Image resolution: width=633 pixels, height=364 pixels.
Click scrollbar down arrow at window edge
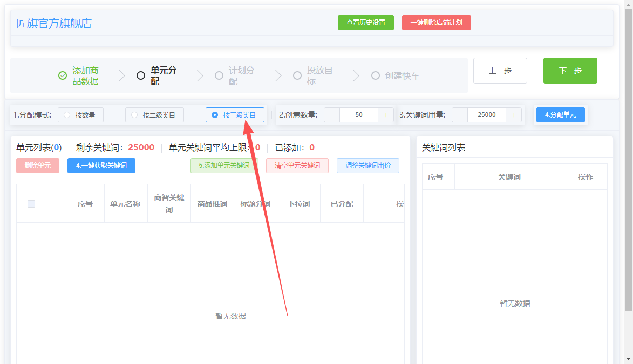tap(628, 359)
